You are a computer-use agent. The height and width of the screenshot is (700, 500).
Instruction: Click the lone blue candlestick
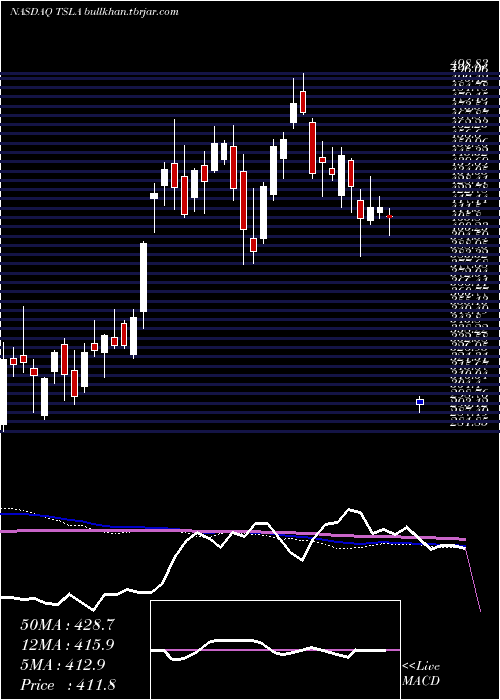(420, 403)
